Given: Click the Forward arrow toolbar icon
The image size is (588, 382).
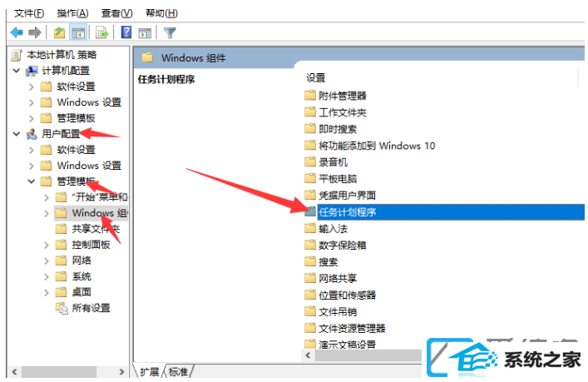Looking at the screenshot, I should pyautogui.click(x=35, y=32).
